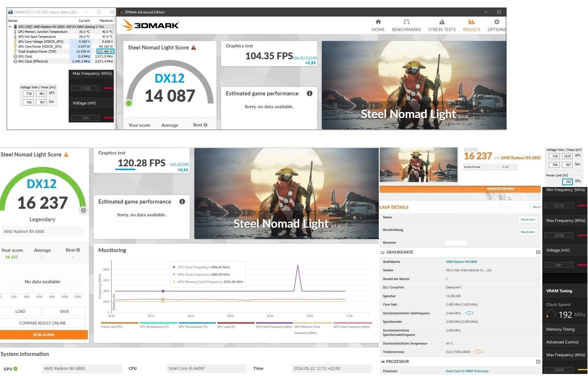Click the Steel Nomad Light warning triangle
588x376 pixels.
click(x=193, y=48)
